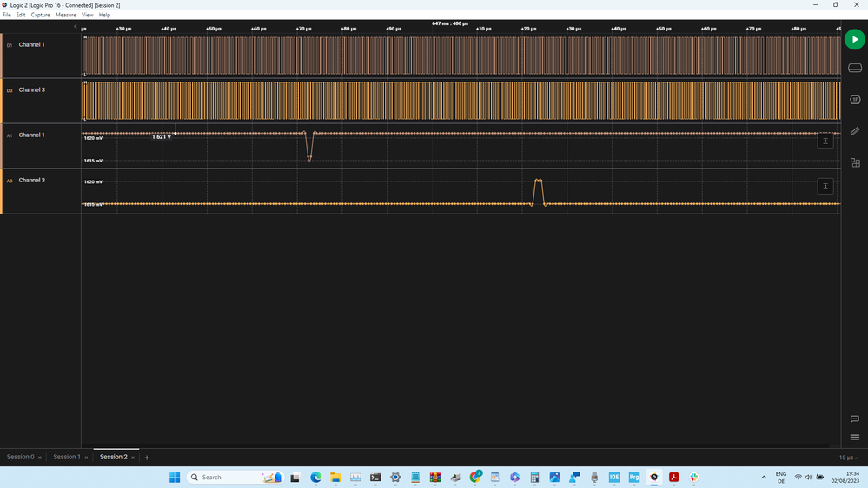Screen dimensions: 868x488
Task: Open the WinRAR taskbar icon
Action: [x=435, y=477]
